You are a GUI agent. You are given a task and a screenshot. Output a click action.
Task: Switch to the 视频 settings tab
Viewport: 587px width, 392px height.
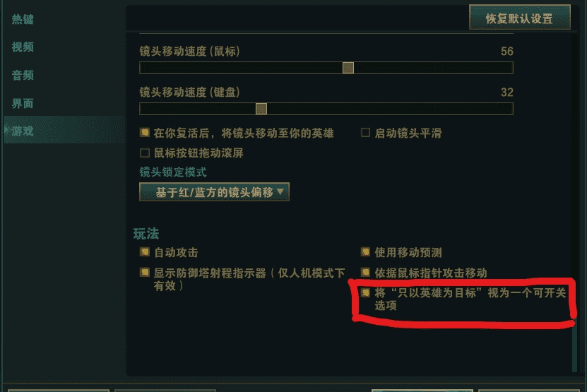(23, 47)
